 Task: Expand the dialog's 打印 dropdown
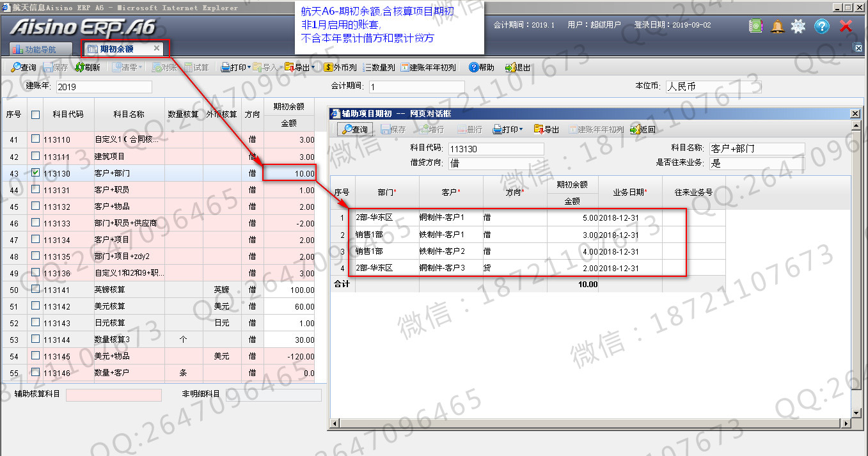pyautogui.click(x=521, y=129)
